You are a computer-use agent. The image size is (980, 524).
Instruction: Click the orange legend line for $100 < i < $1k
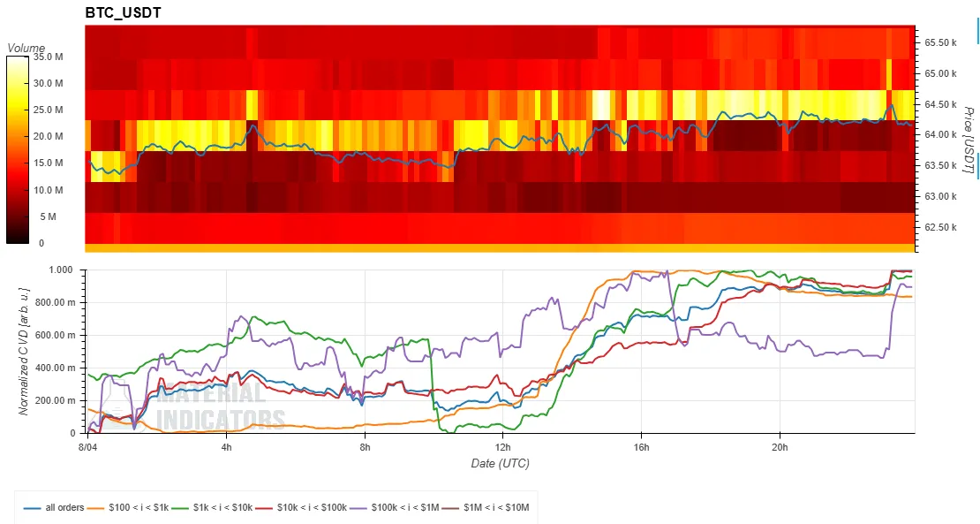(x=95, y=508)
